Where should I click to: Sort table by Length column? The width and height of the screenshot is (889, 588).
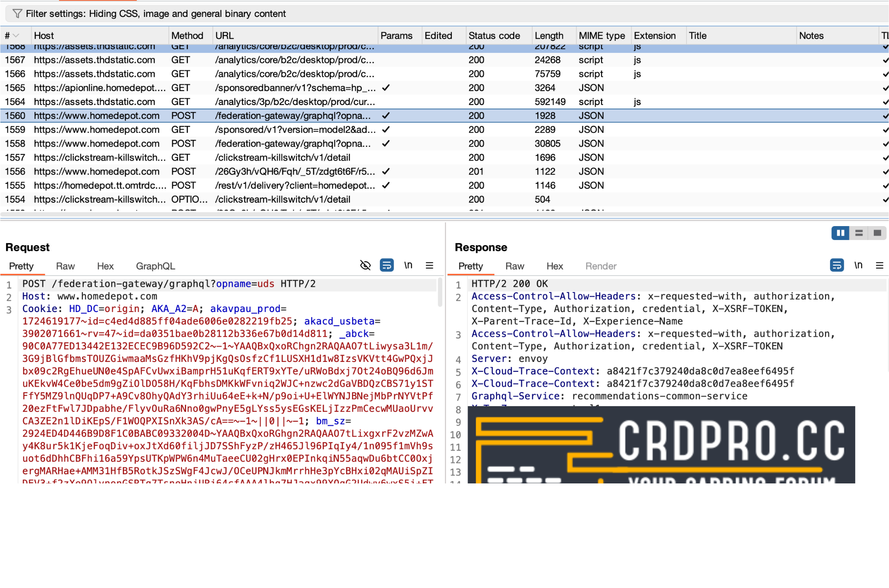(554, 36)
